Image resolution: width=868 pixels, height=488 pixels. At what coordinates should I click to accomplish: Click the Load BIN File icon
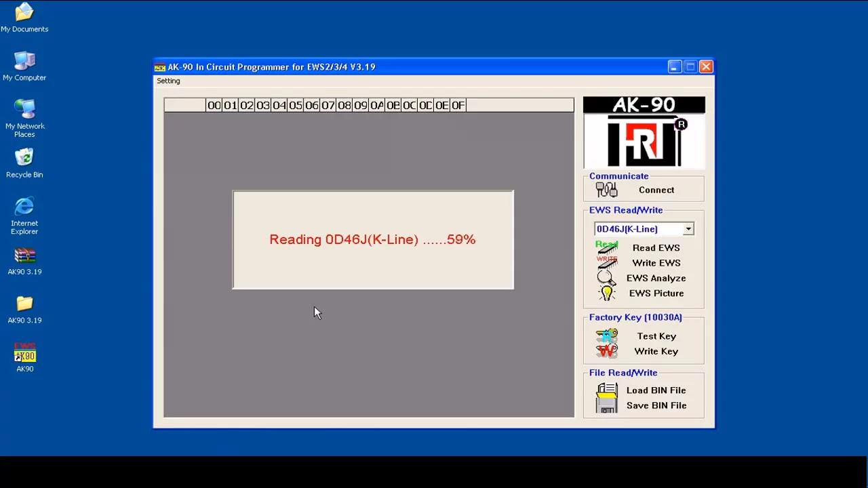tap(607, 390)
